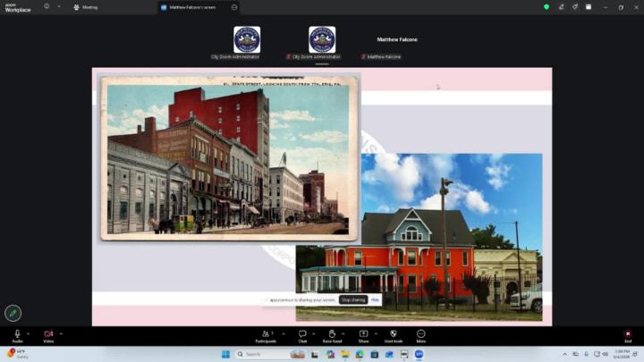Open the Chat panel

click(302, 336)
